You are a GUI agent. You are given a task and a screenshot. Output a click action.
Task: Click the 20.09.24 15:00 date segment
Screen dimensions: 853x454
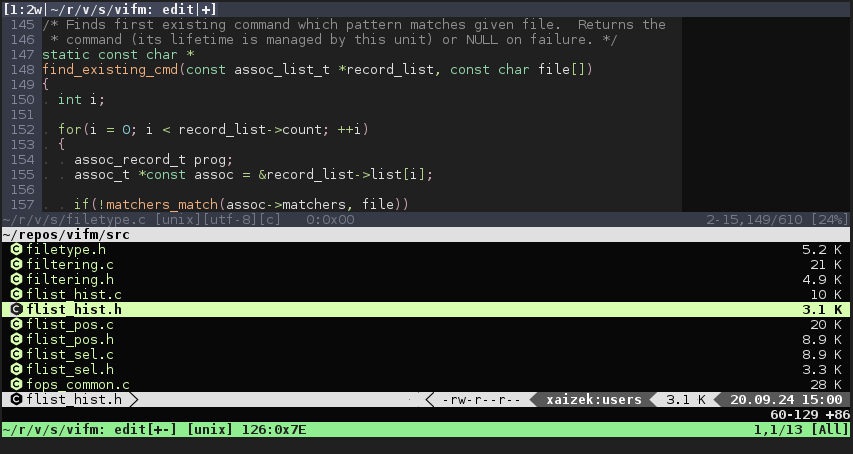pos(786,400)
